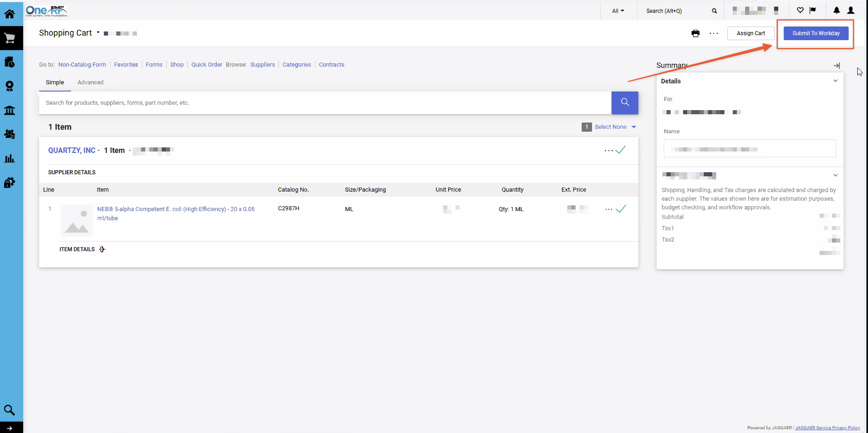Open JAGGAER Service Privacy Policy link

827,428
